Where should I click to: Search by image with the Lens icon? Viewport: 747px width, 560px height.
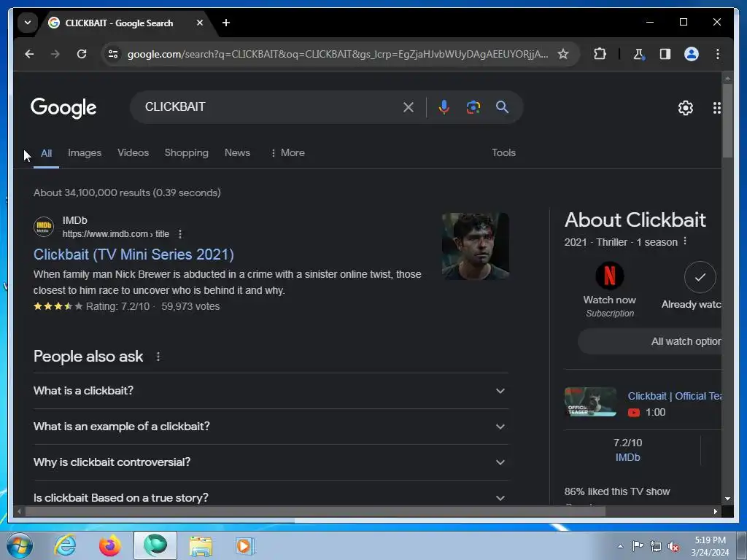pos(473,107)
